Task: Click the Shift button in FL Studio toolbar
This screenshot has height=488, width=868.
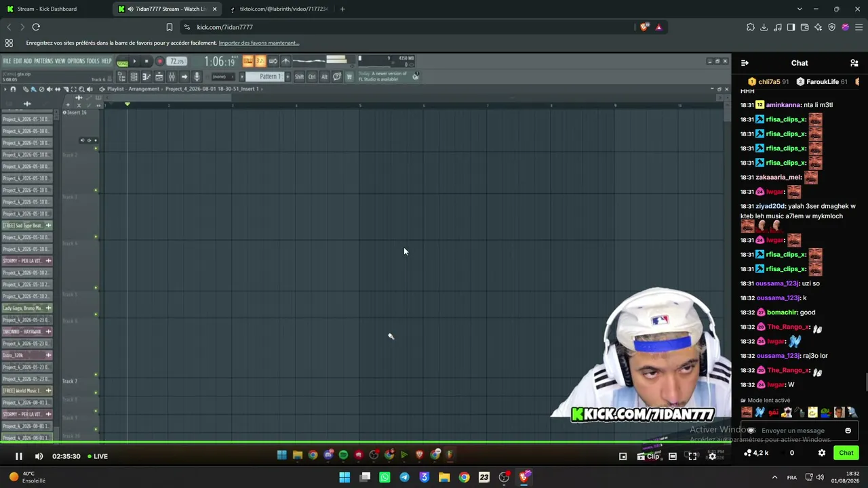Action: coord(299,77)
